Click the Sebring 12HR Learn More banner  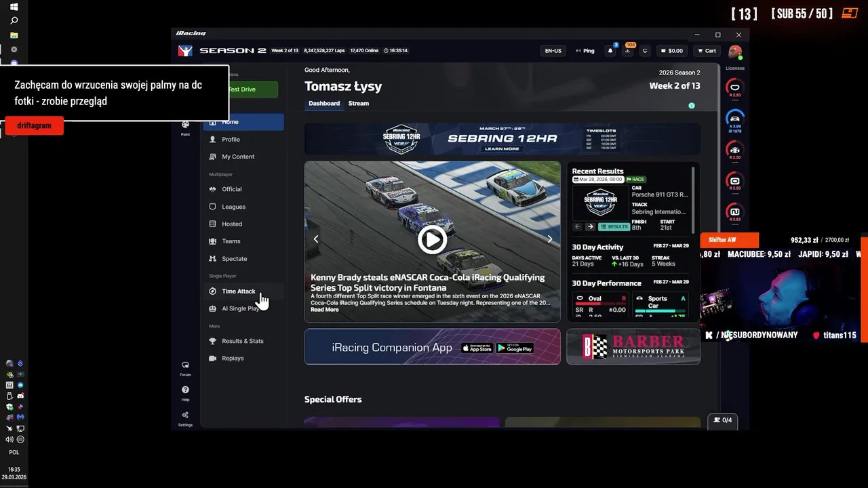pyautogui.click(x=502, y=139)
